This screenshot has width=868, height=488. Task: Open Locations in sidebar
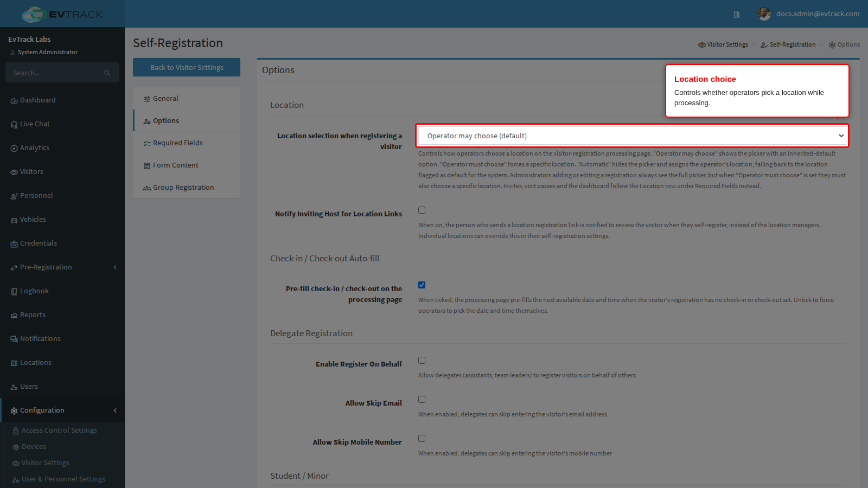tap(62, 363)
